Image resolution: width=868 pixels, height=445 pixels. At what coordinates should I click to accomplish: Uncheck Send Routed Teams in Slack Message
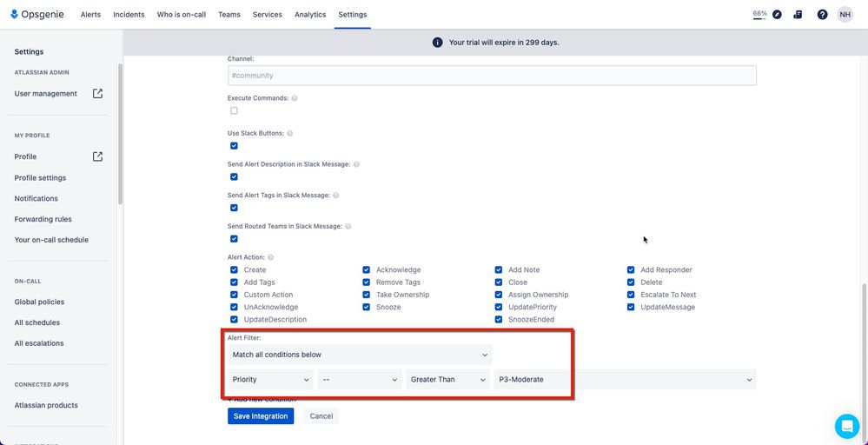pos(235,239)
